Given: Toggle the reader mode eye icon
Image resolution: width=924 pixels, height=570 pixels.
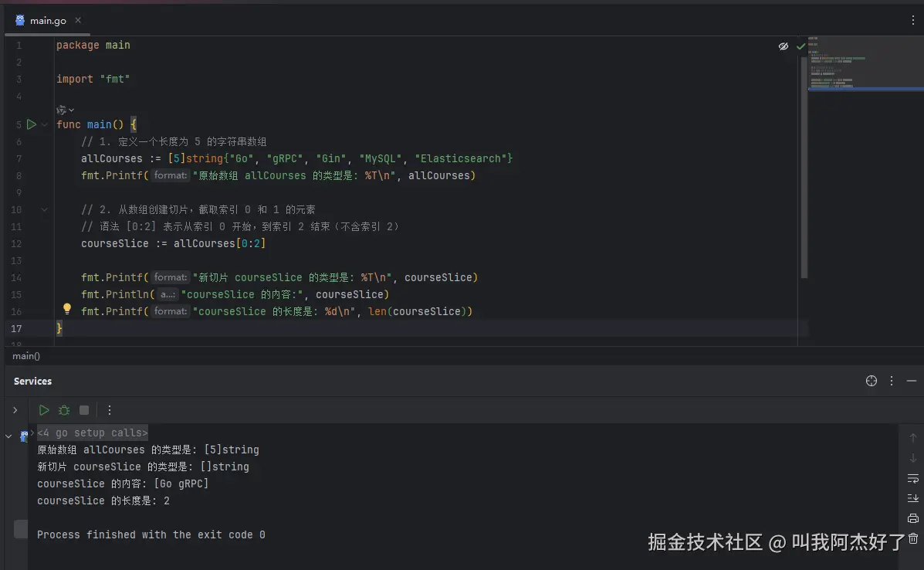Looking at the screenshot, I should click(x=784, y=46).
